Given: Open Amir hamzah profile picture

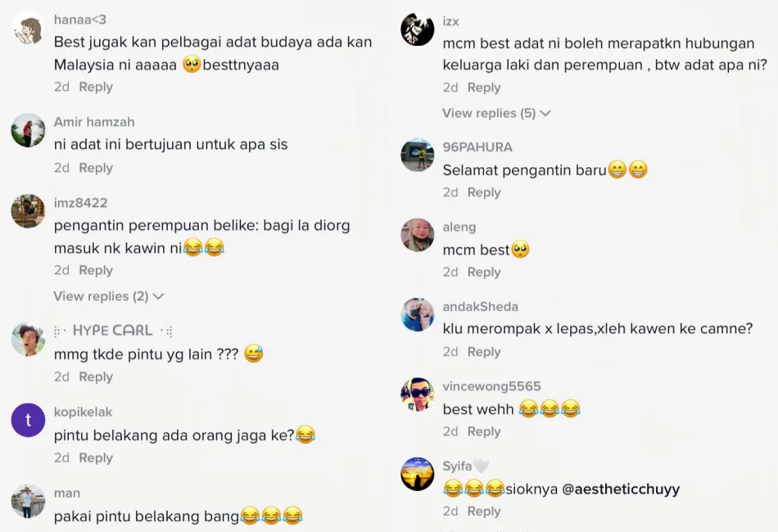Looking at the screenshot, I should tap(28, 130).
